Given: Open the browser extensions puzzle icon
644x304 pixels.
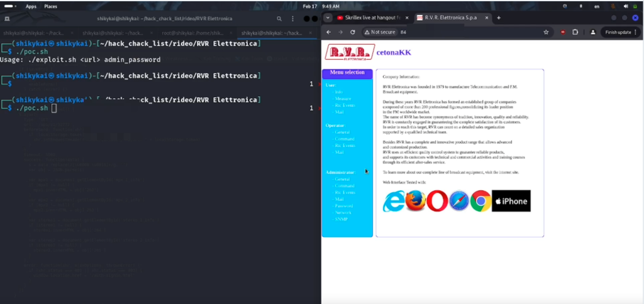Looking at the screenshot, I should pos(575,32).
